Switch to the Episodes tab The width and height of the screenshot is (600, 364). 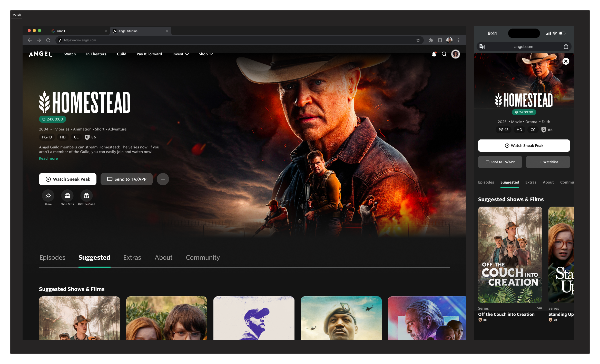point(52,257)
